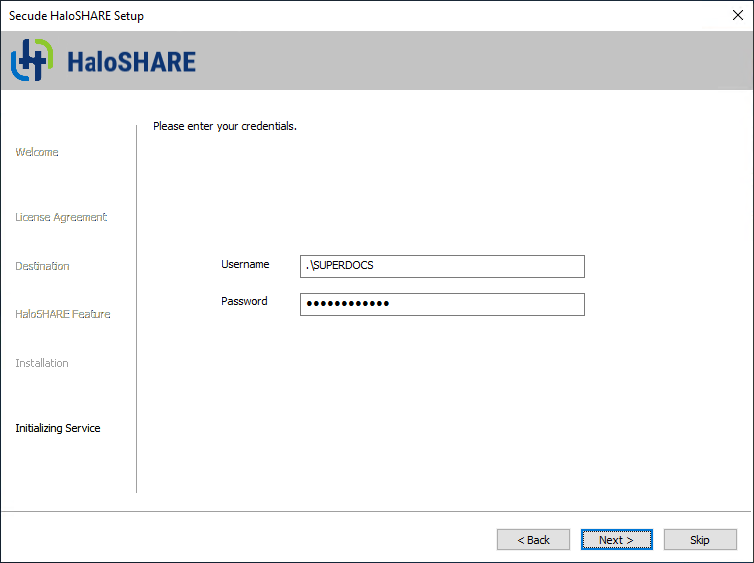The height and width of the screenshot is (563, 754).
Task: Click the HaloSHARE logo icon
Action: click(30, 61)
